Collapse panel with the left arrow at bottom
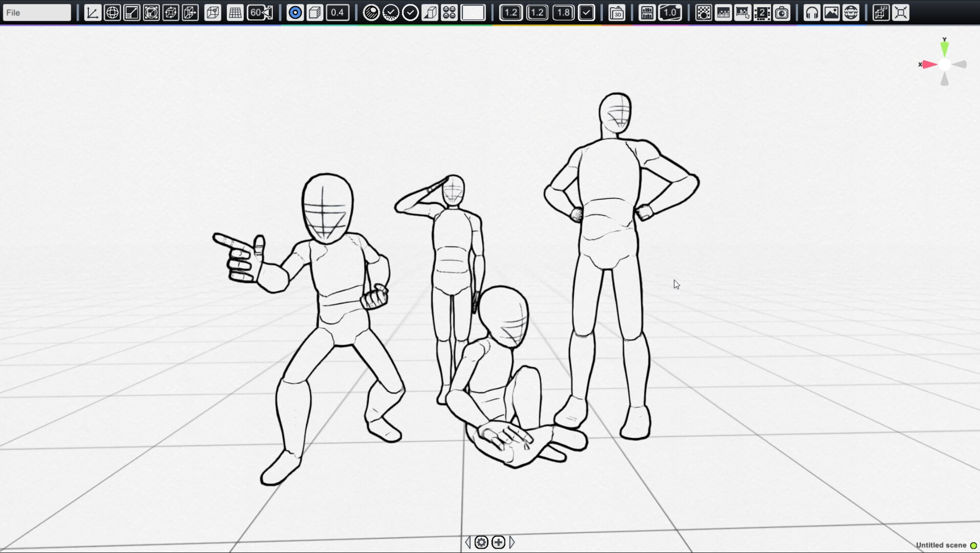 coord(467,542)
